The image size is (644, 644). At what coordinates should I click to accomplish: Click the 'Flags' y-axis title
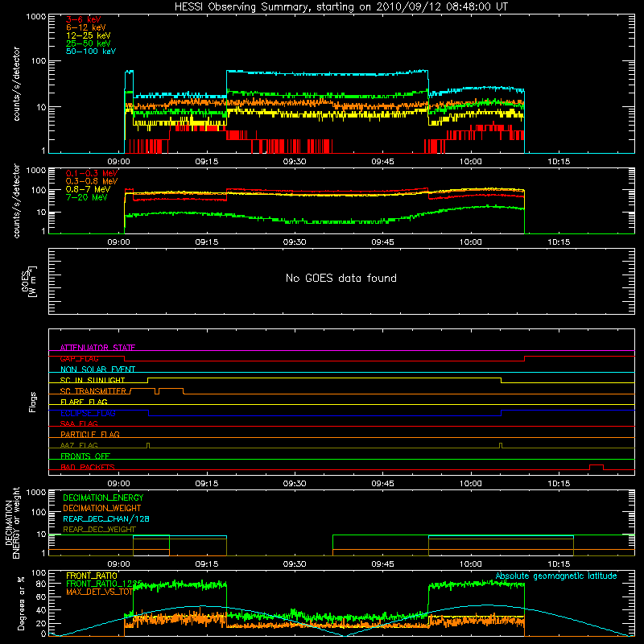pyautogui.click(x=33, y=402)
